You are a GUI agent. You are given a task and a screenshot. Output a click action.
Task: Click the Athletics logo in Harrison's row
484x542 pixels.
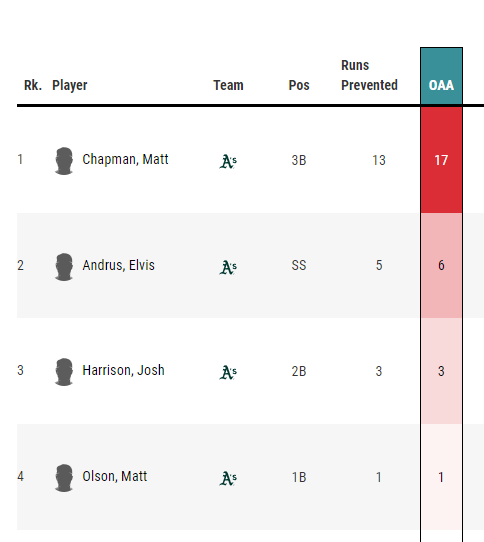point(228,372)
